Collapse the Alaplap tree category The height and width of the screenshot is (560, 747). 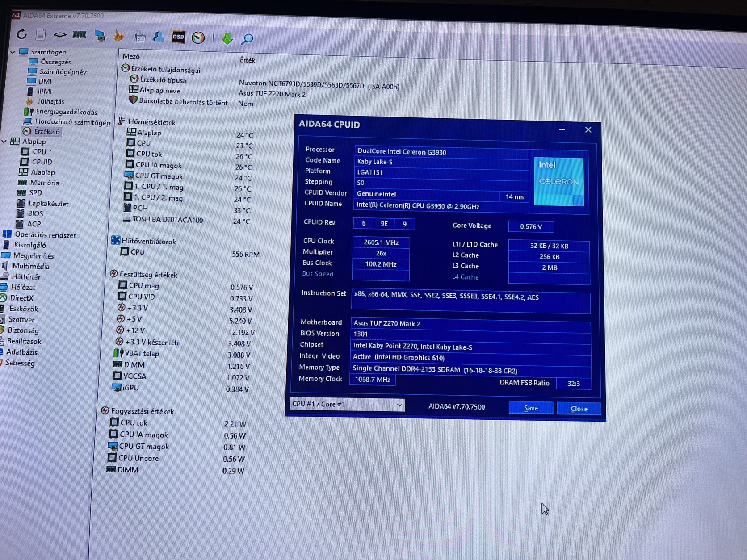tap(4, 141)
